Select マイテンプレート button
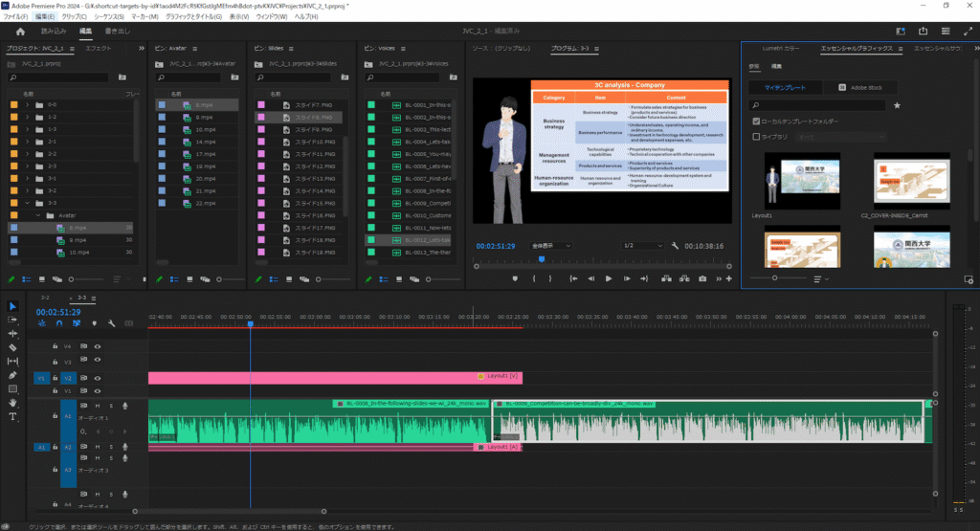 pos(785,87)
